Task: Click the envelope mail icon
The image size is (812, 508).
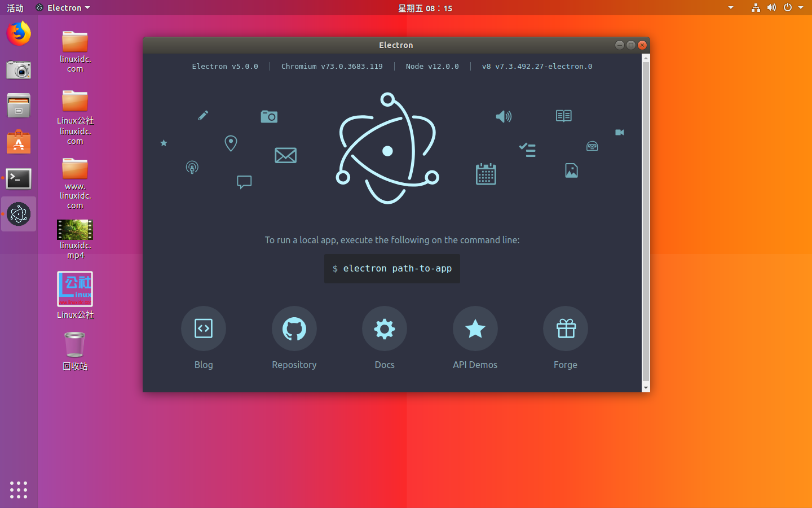Action: pyautogui.click(x=285, y=155)
